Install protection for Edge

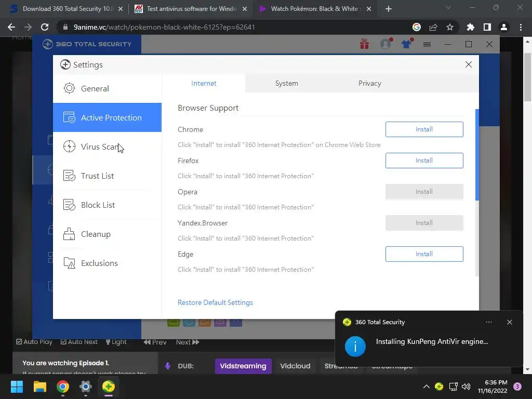424,254
